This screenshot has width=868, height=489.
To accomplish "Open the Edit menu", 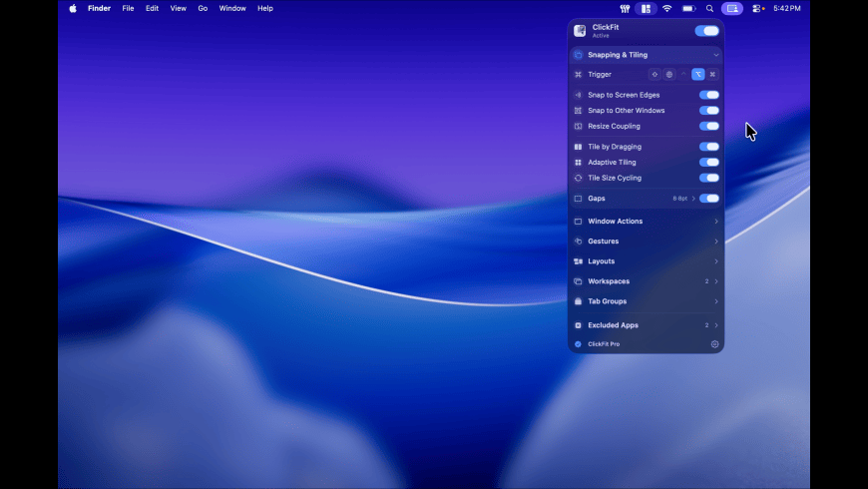I will (x=152, y=8).
